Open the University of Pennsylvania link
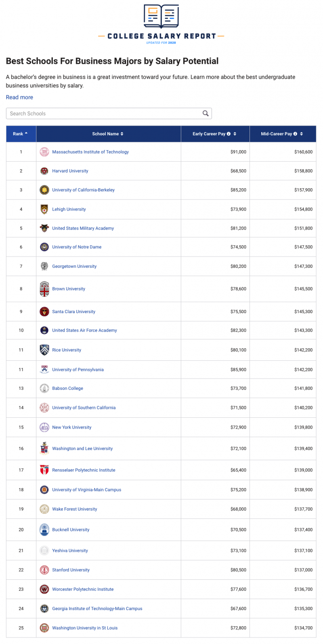This screenshot has width=323, height=644. [x=78, y=370]
